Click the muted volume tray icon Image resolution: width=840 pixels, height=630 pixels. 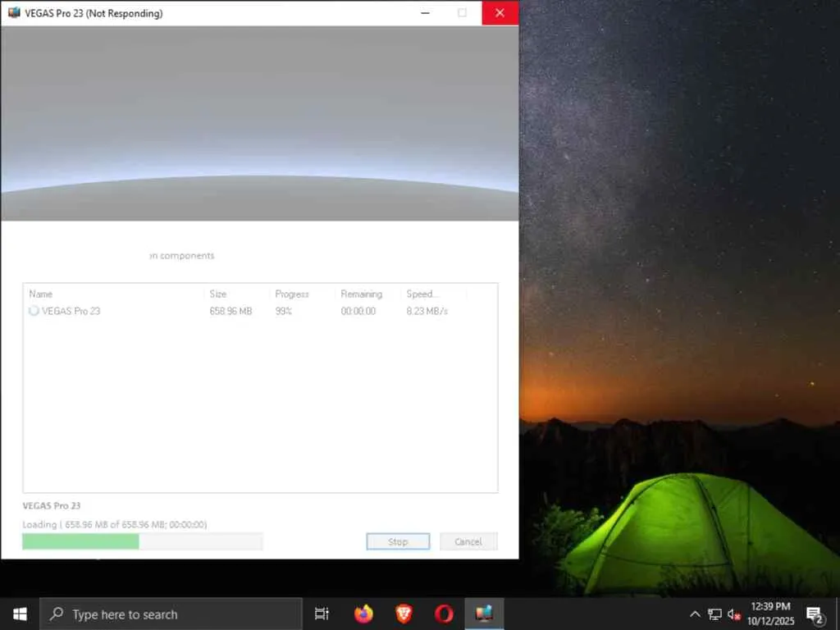[734, 614]
